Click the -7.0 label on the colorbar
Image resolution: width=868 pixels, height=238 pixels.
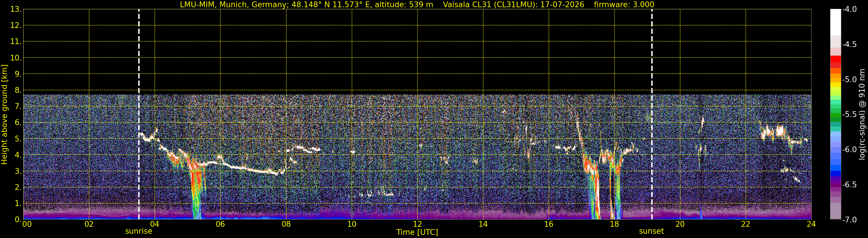click(x=849, y=220)
